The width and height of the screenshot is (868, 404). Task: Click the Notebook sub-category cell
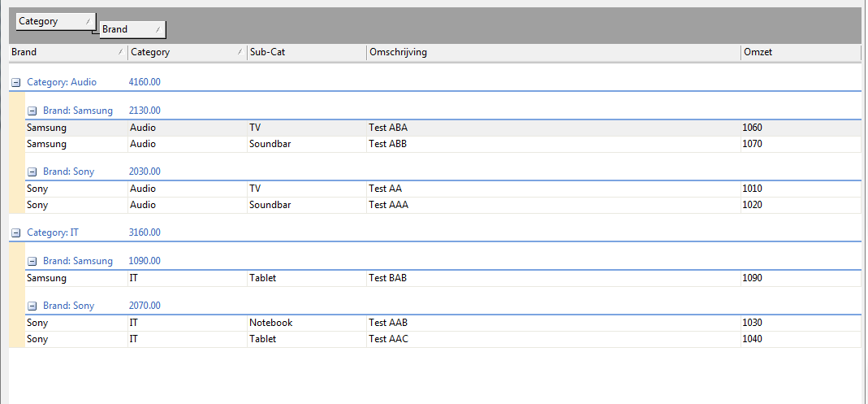[x=270, y=323]
